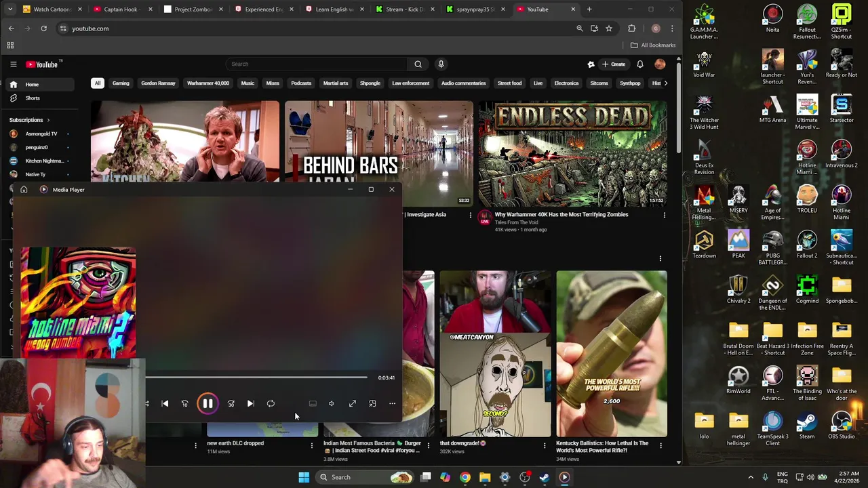Open options for 'that downgrade!' short

pos(545,445)
